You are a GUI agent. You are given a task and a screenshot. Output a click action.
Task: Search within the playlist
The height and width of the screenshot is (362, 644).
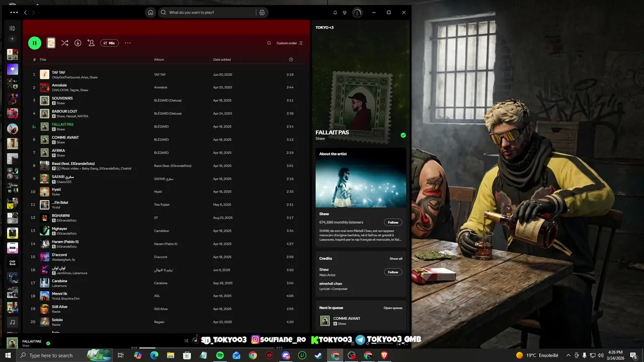point(269,43)
